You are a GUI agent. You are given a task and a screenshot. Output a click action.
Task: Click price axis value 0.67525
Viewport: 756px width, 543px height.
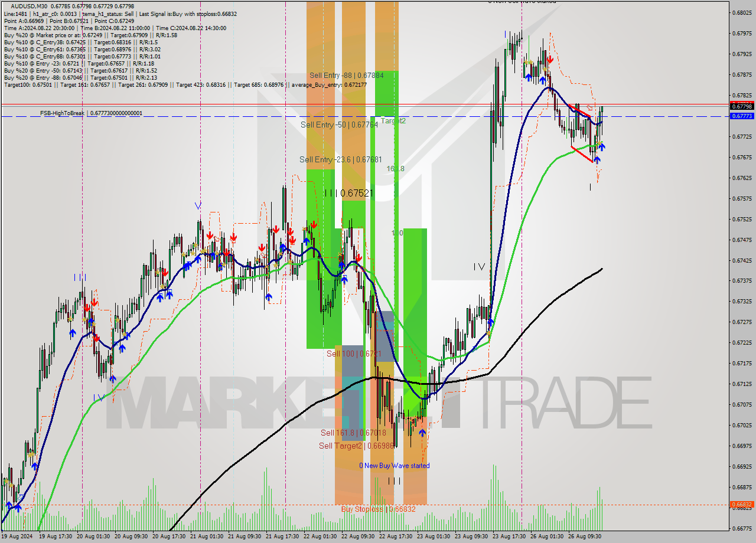click(x=742, y=219)
